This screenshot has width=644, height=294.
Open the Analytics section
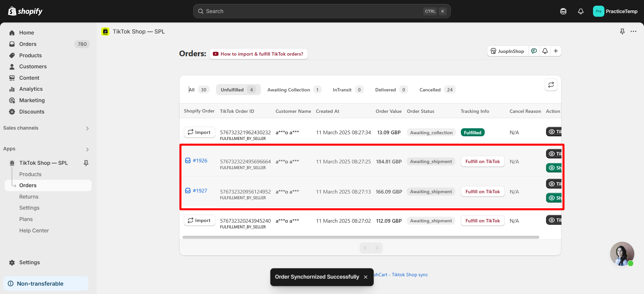(x=31, y=89)
